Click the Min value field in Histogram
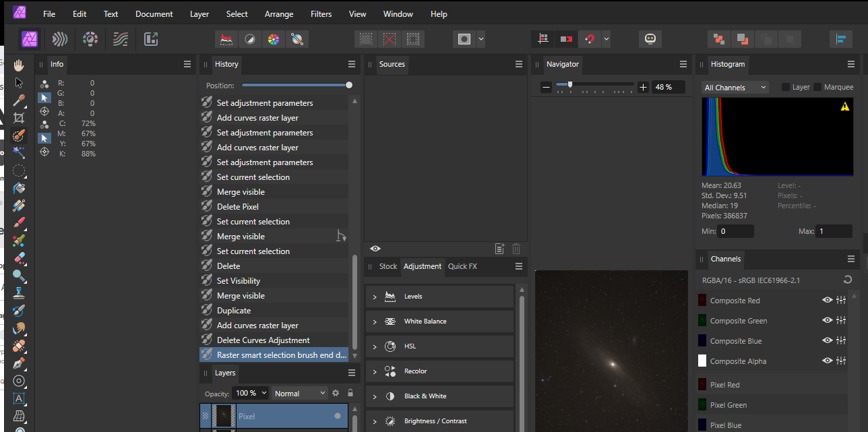This screenshot has width=868, height=432. coord(735,231)
